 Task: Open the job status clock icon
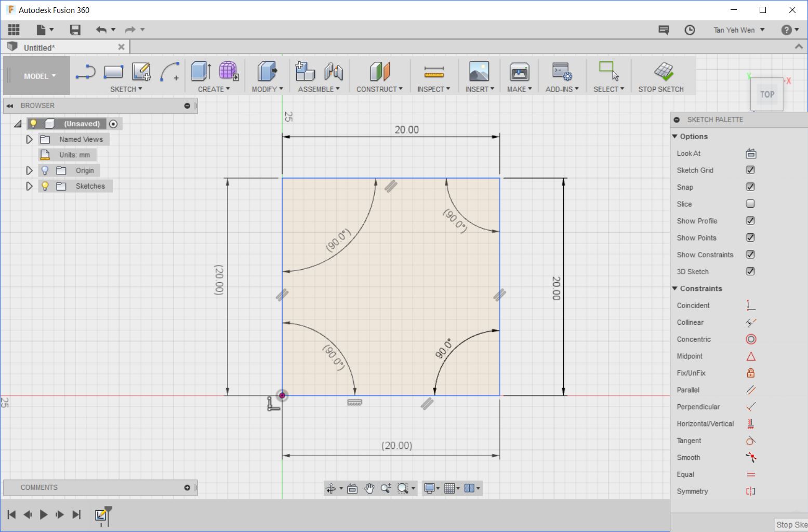coord(690,30)
